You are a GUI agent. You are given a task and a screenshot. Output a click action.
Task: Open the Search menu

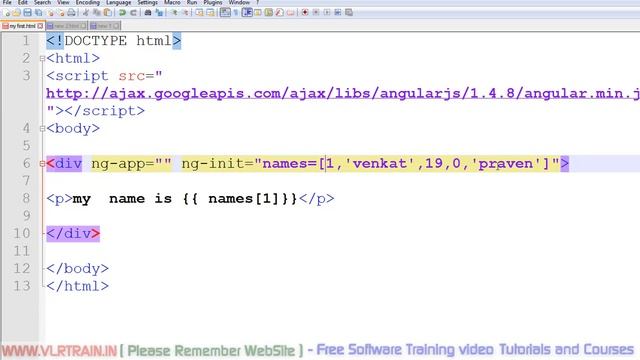click(42, 2)
